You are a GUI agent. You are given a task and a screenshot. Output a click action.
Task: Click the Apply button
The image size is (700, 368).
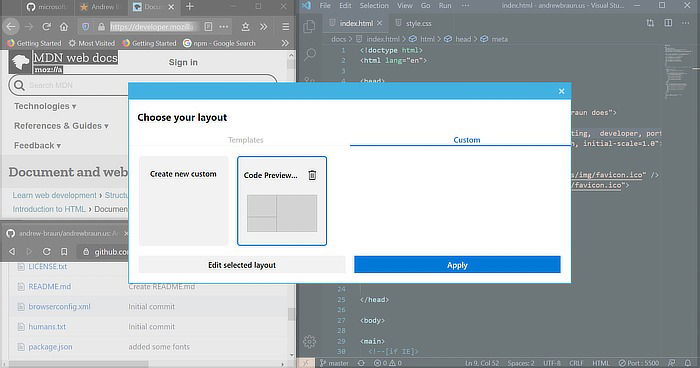click(x=457, y=265)
